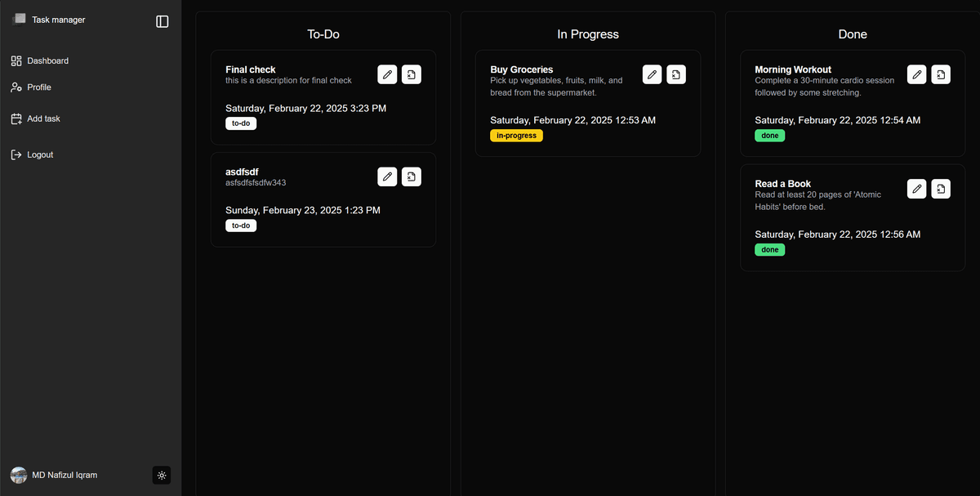Log out using the Logout link
980x496 pixels.
pos(39,154)
